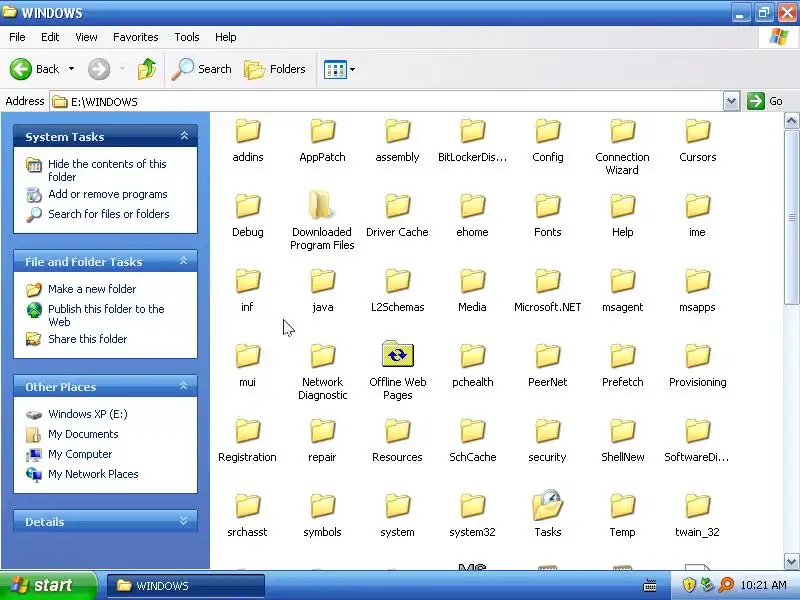800x600 pixels.
Task: Select the Network Diagnostic folder
Action: point(322,372)
